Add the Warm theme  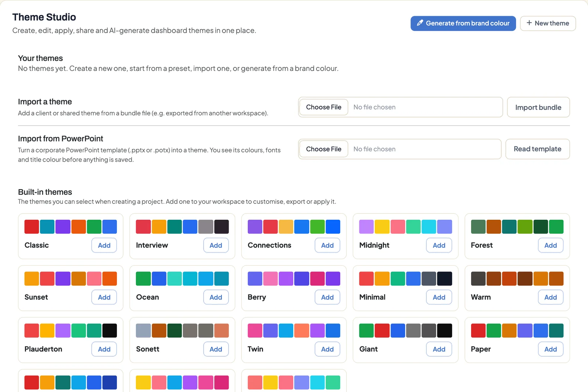[x=551, y=297]
